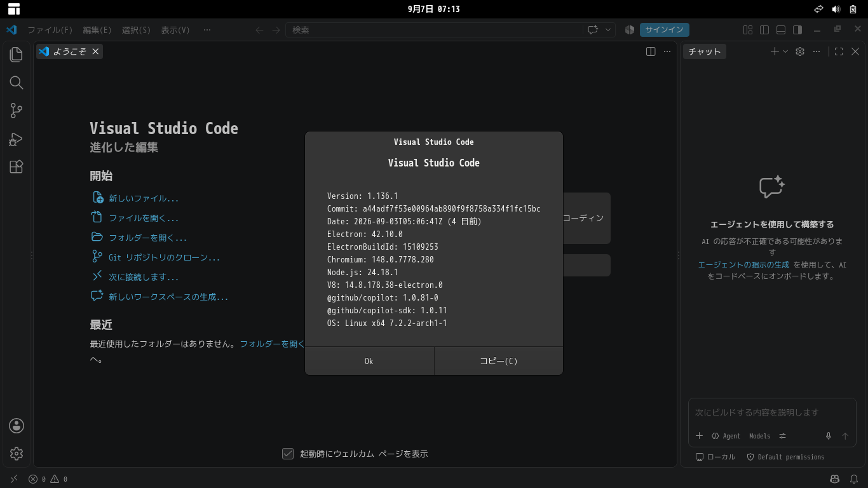Open the ファイル(F) menu
The image size is (868, 488).
click(x=50, y=30)
